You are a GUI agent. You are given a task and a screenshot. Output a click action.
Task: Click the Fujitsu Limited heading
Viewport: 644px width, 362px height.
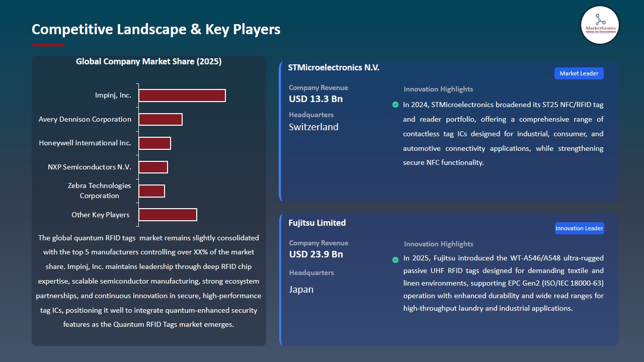(x=317, y=223)
